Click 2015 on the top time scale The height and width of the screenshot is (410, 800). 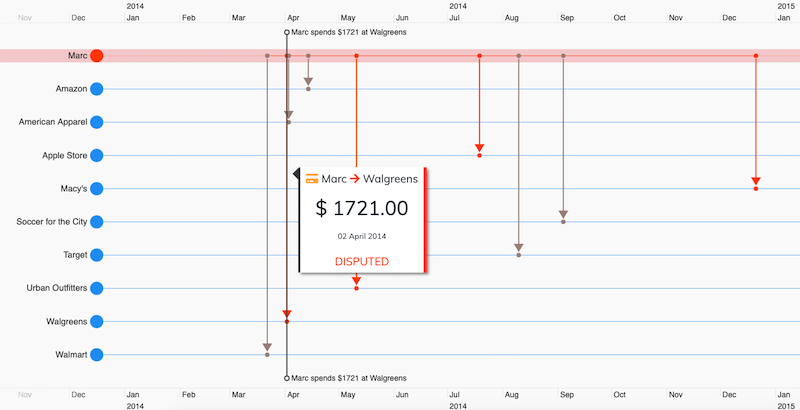click(786, 6)
